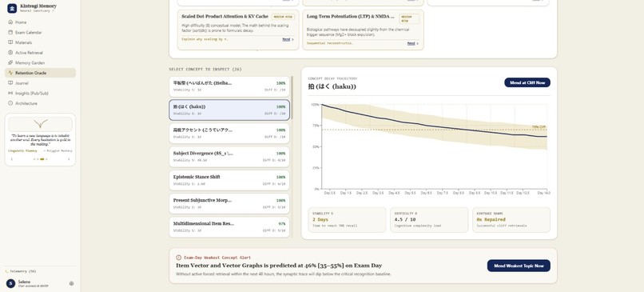
Task: Click the Stability S 2 Days card
Action: (347, 220)
